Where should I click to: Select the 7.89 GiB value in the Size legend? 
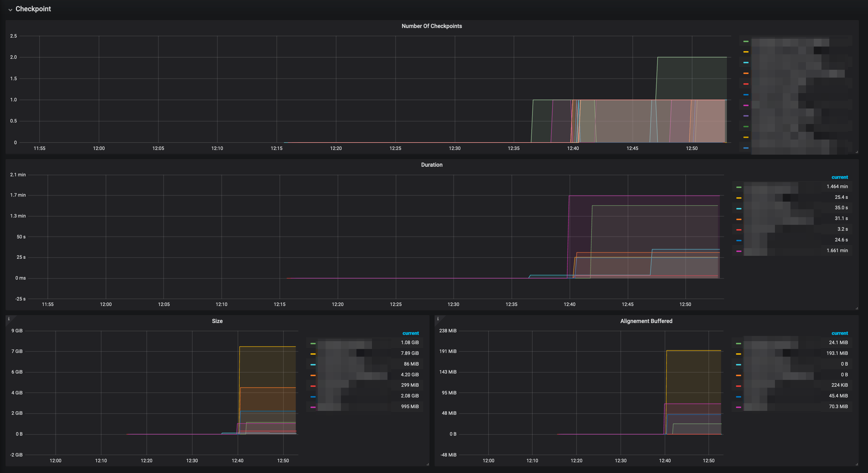(x=410, y=353)
